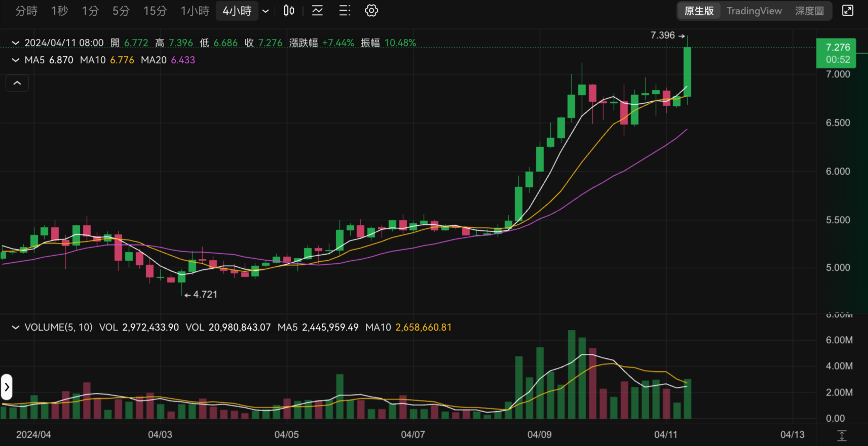Click the MA10 6.776 legend value
The height and width of the screenshot is (446, 868).
[107, 60]
